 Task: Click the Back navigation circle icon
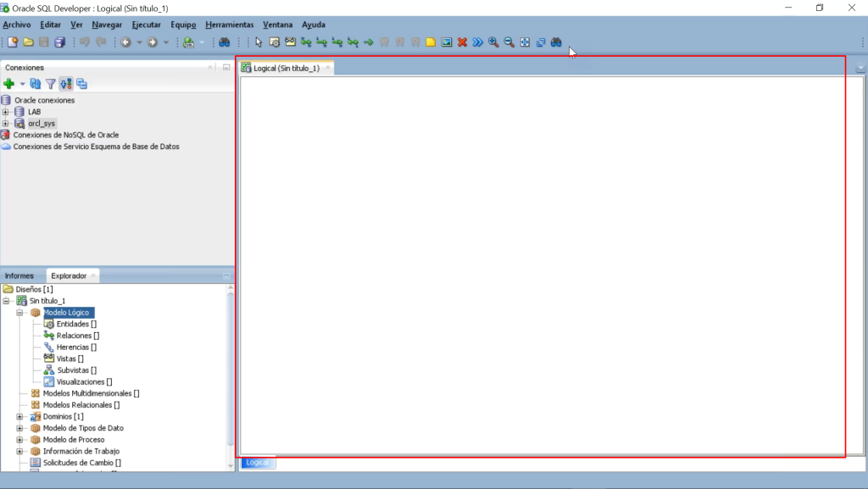point(126,42)
